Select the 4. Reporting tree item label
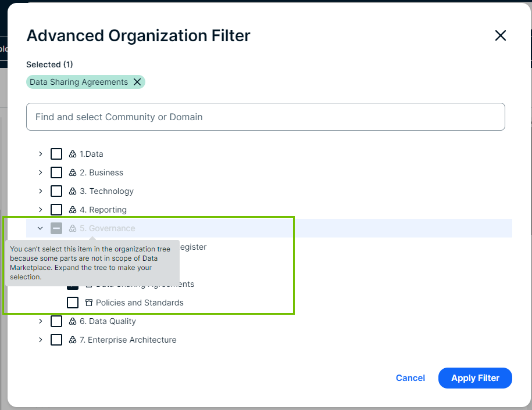 coord(103,210)
